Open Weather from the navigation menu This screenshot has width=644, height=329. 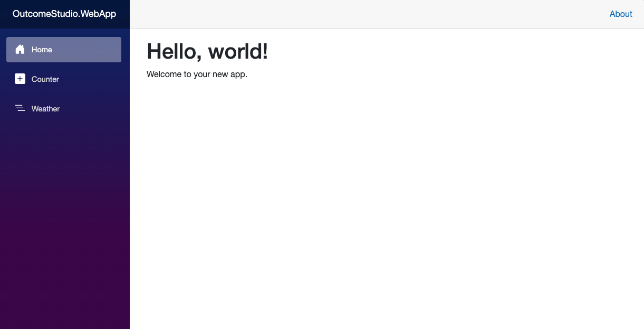point(45,108)
